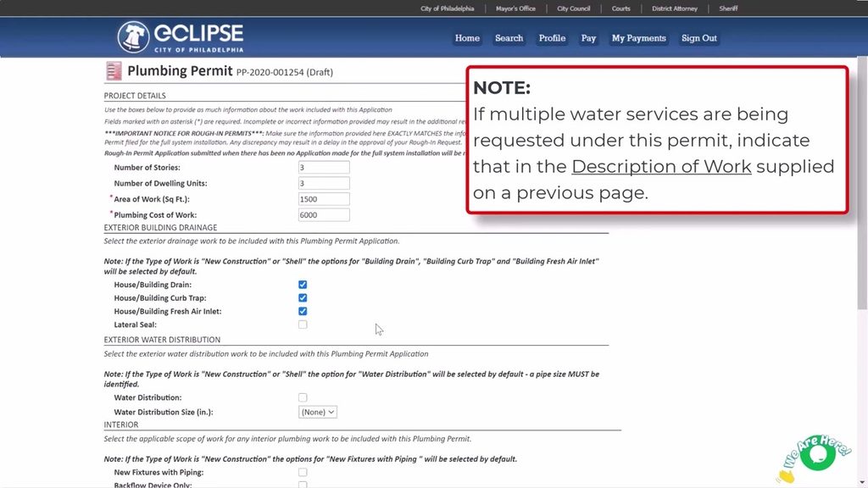This screenshot has height=488, width=868.
Task: Check the House/Building Drain checkbox
Action: (x=303, y=285)
